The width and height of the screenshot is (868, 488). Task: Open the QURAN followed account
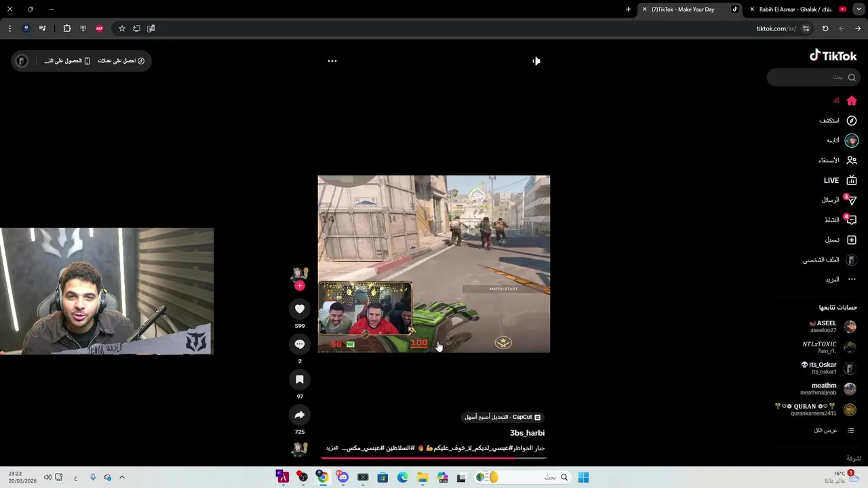(816, 410)
